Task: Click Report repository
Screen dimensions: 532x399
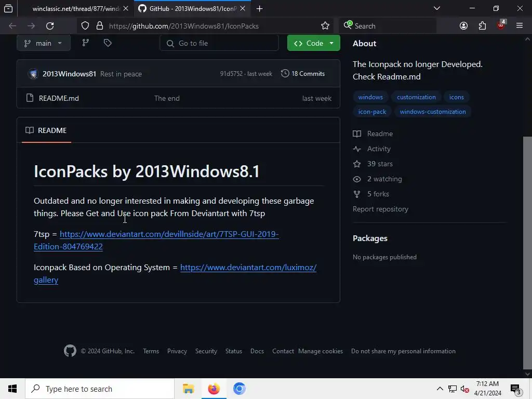Action: tap(380, 209)
